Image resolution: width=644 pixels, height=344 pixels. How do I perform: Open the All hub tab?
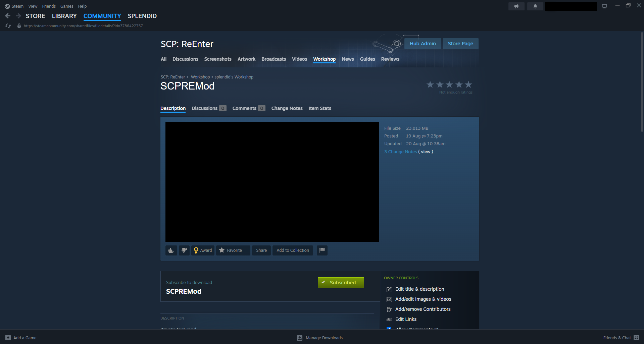click(x=163, y=59)
